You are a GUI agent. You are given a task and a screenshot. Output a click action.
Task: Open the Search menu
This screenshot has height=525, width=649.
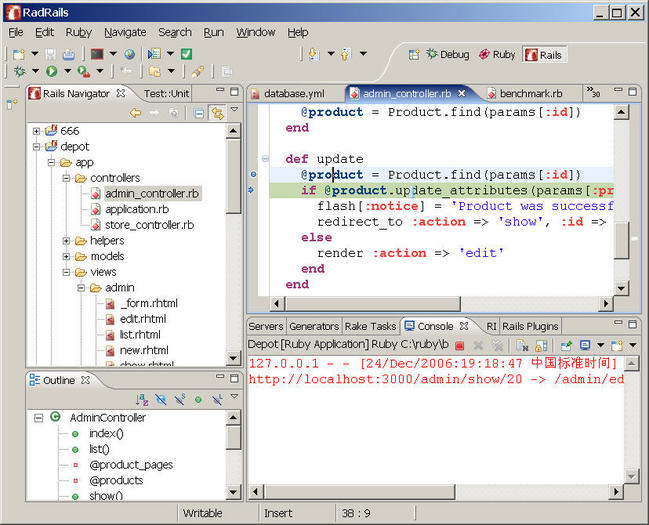click(x=175, y=32)
